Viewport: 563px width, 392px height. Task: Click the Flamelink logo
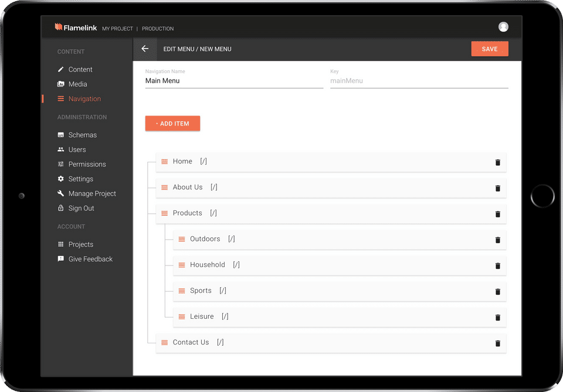[x=76, y=28]
